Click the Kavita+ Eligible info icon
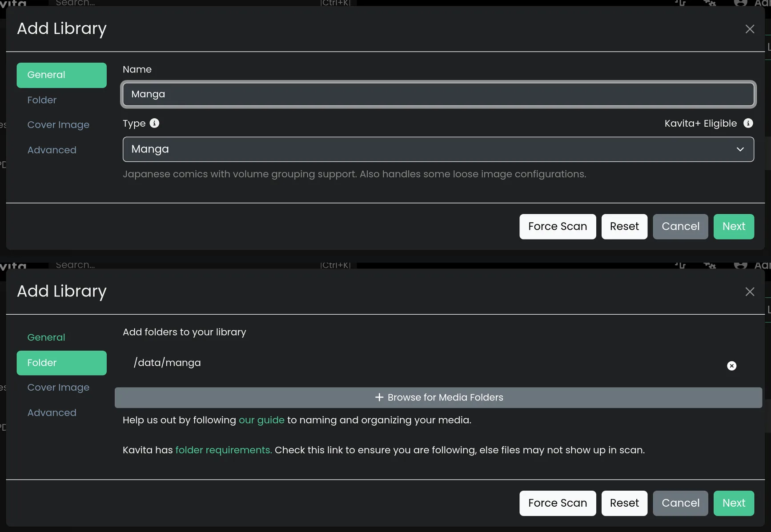This screenshot has height=532, width=771. [748, 123]
